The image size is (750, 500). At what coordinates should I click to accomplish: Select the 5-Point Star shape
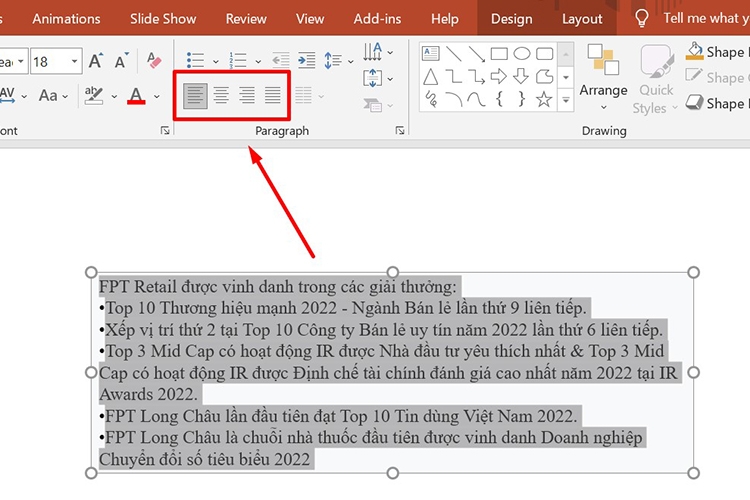pos(544,99)
